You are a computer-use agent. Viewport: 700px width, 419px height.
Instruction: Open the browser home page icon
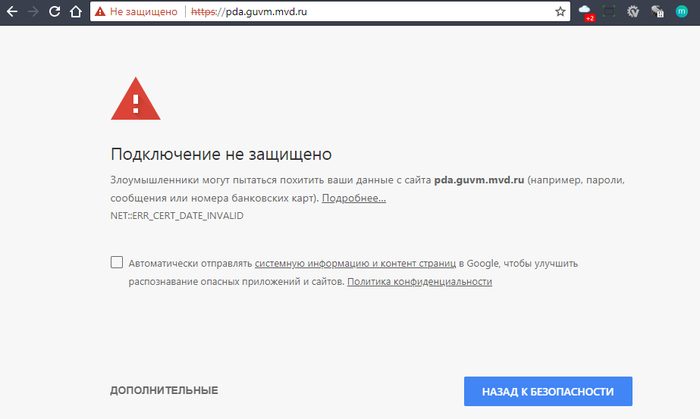tap(76, 12)
